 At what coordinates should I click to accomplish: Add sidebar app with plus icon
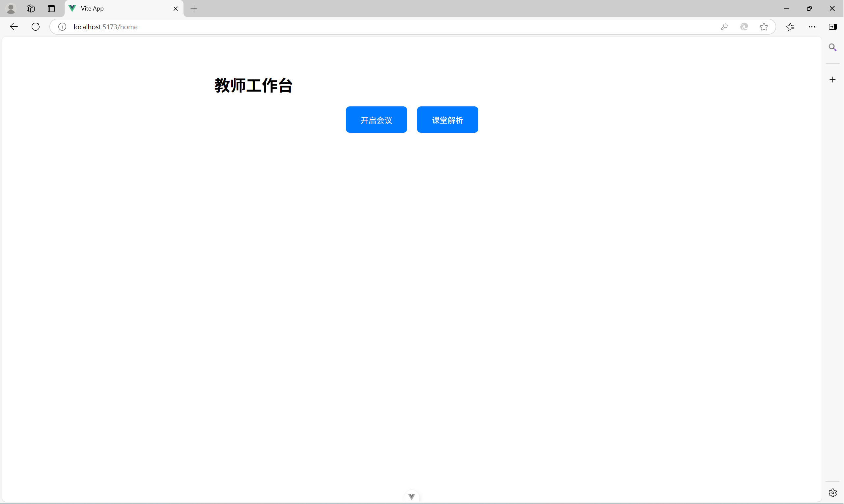(x=832, y=79)
